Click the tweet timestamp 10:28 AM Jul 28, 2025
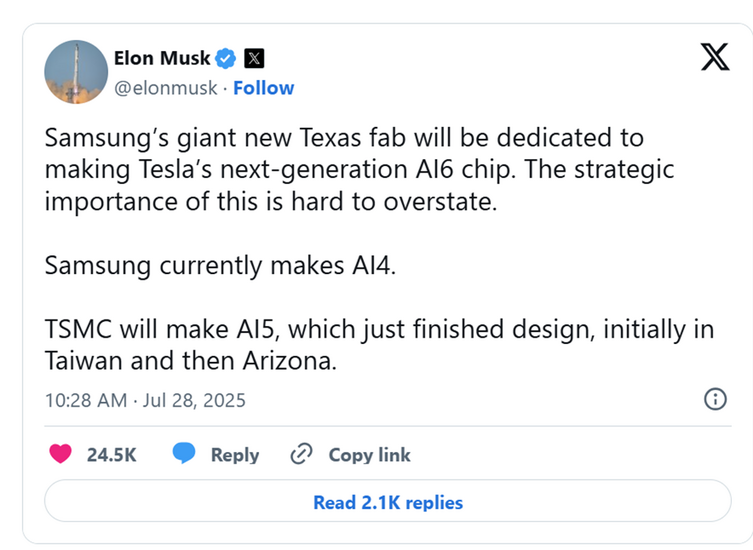Viewport: 753px width, 550px height. coord(145,401)
